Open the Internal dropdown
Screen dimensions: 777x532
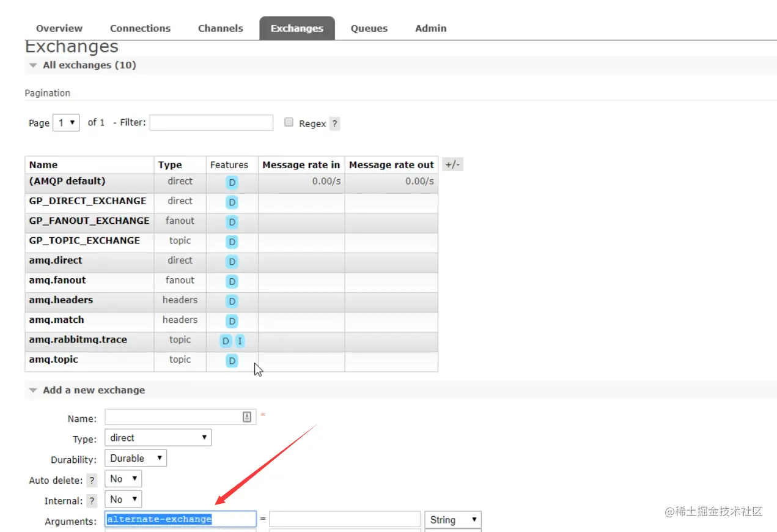123,499
